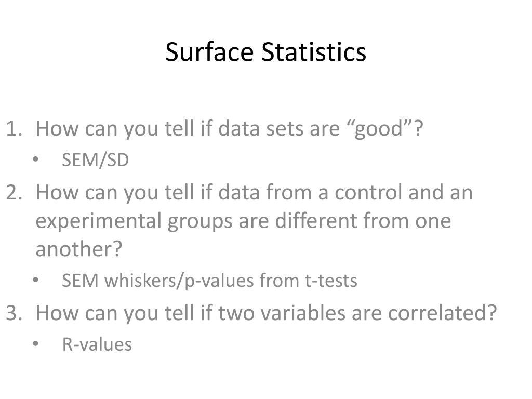The height and width of the screenshot is (399, 532).
Task: Click the SEM/SD sub-bullet text
Action: tap(96, 160)
